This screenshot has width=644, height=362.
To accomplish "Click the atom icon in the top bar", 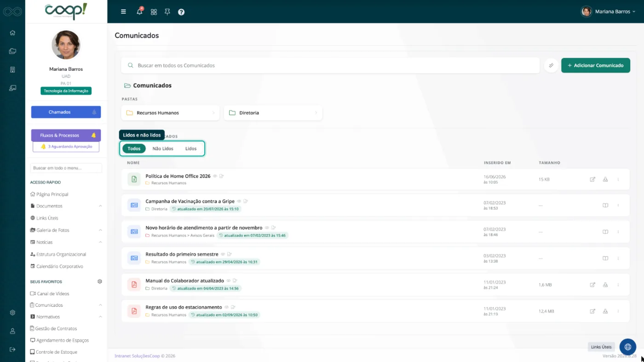I will click(154, 12).
